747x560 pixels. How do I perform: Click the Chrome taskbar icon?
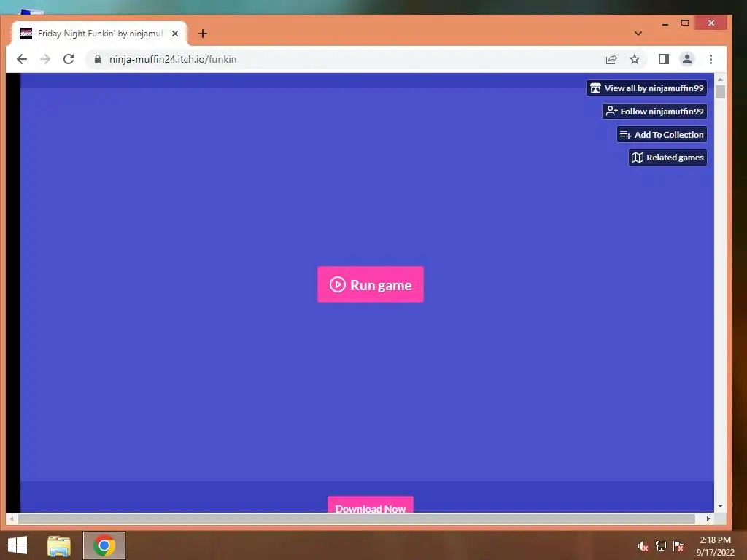[104, 545]
